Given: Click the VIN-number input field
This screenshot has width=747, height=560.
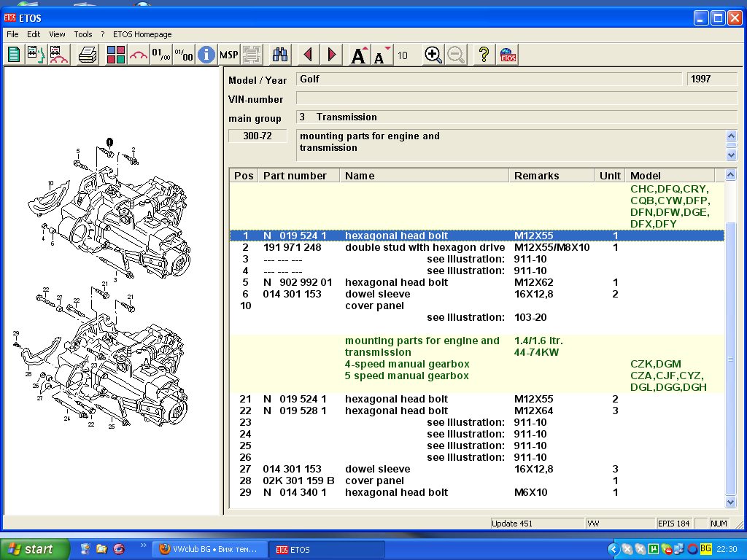Looking at the screenshot, I should 516,98.
